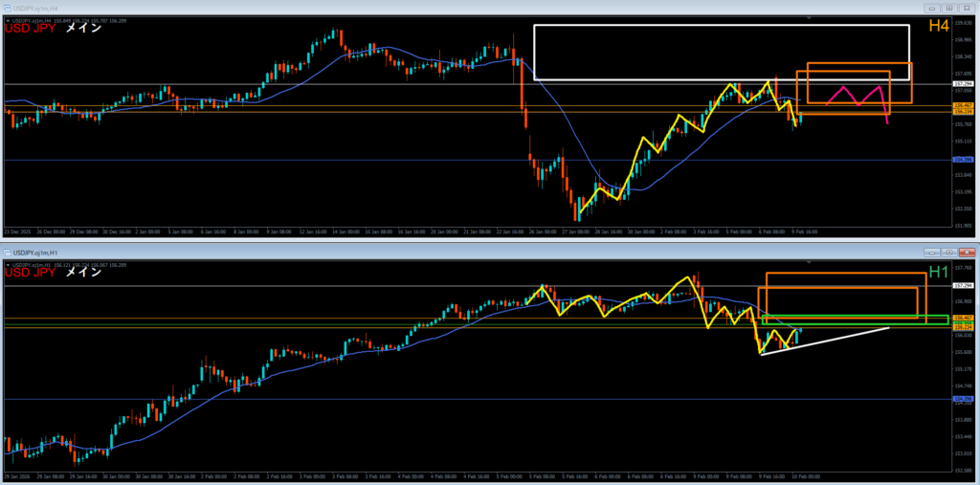Viewport: 980px width, 485px height.
Task: Click the white メイン label in H1 chart
Action: pyautogui.click(x=83, y=274)
